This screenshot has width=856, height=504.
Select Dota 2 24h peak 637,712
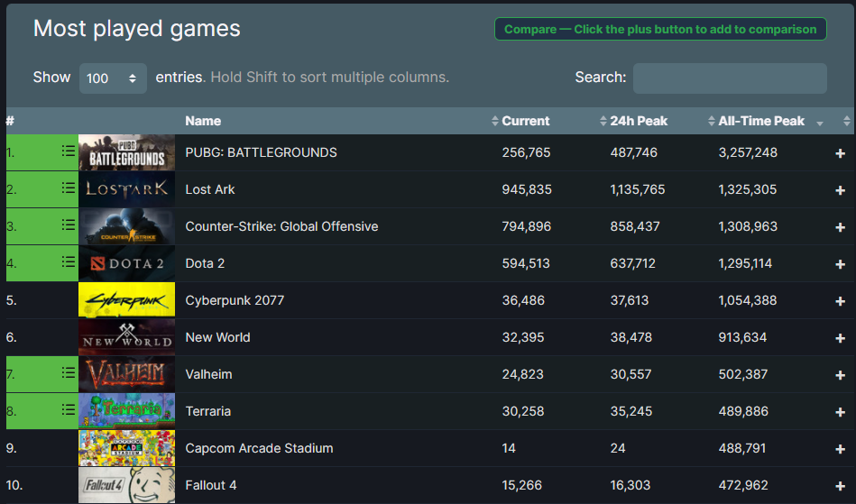click(x=632, y=263)
